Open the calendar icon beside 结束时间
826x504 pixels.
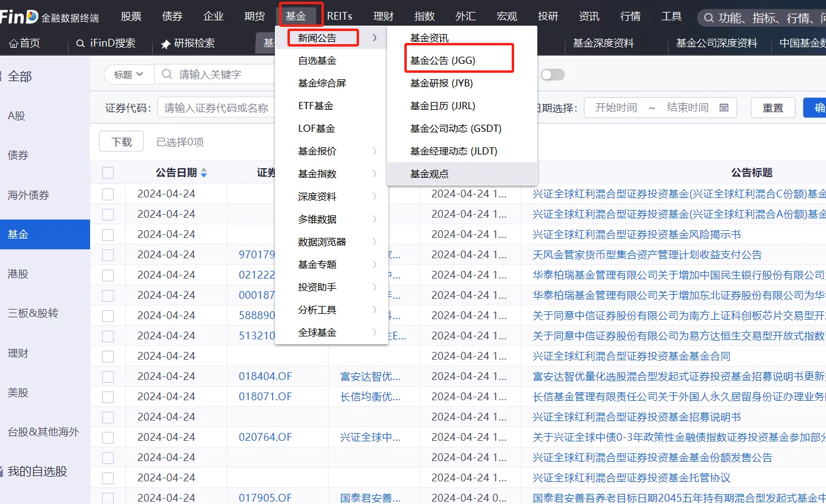coord(724,107)
